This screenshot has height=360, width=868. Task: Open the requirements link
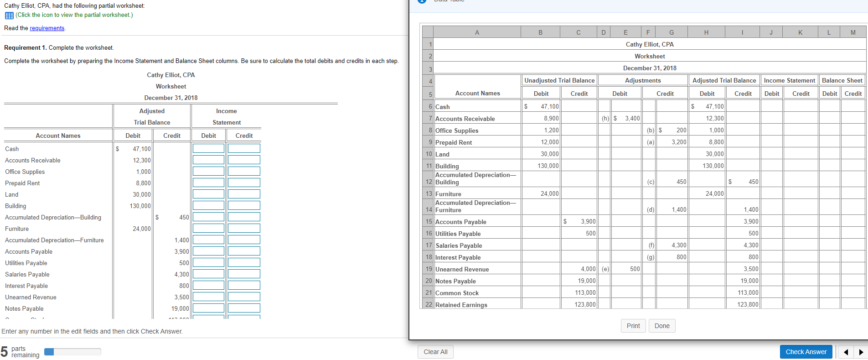[x=47, y=28]
